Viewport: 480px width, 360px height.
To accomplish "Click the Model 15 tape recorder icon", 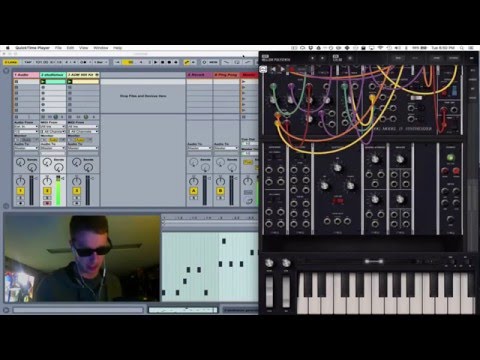I will (x=263, y=70).
